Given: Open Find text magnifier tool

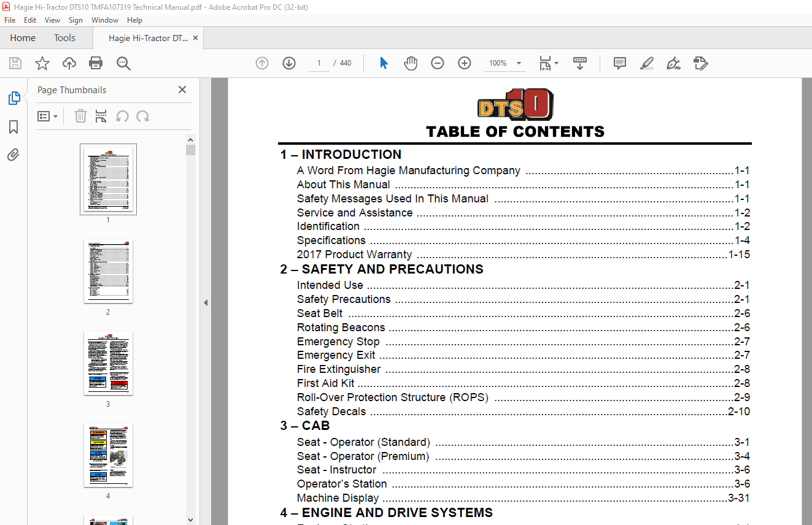Looking at the screenshot, I should (124, 63).
